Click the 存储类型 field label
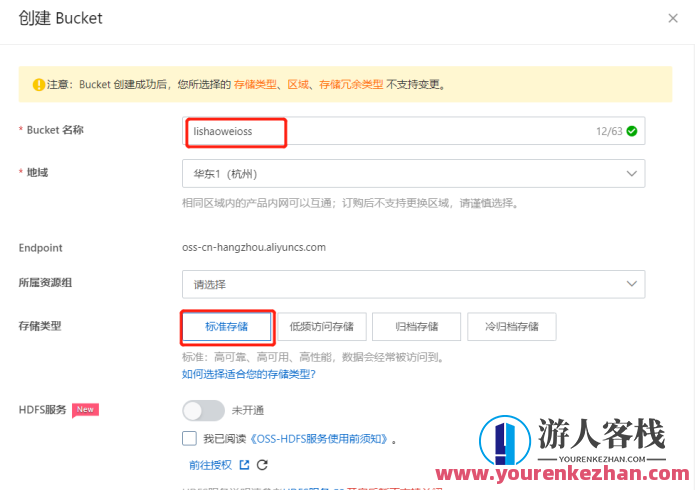The height and width of the screenshot is (490, 695). (x=40, y=326)
